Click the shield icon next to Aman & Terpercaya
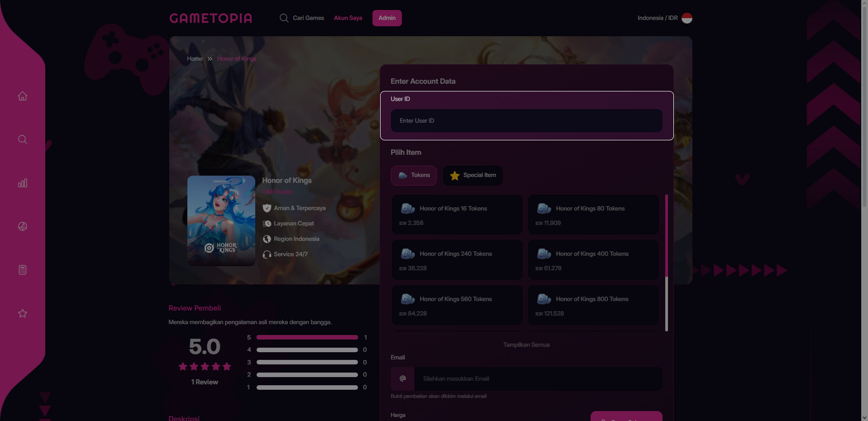The image size is (868, 421). point(267,208)
